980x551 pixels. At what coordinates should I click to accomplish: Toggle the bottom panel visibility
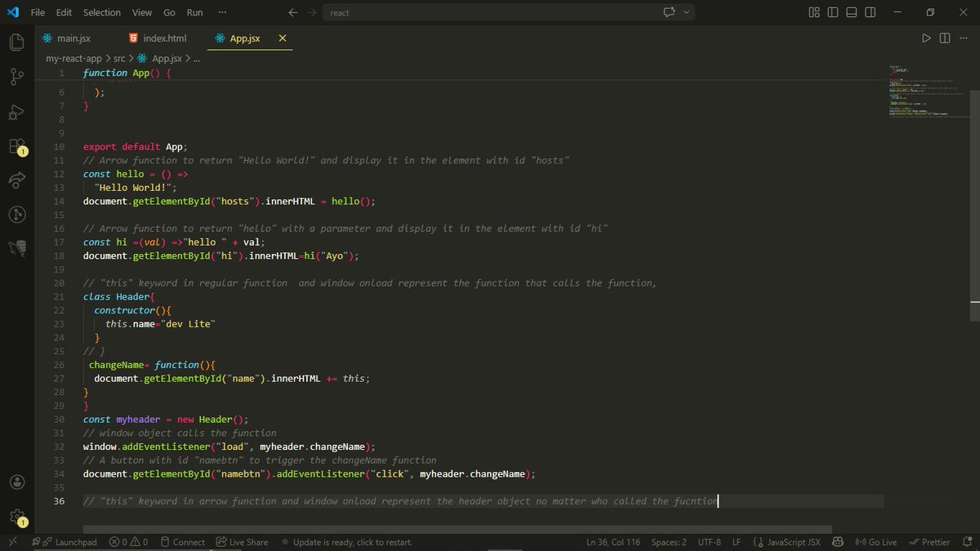point(852,12)
